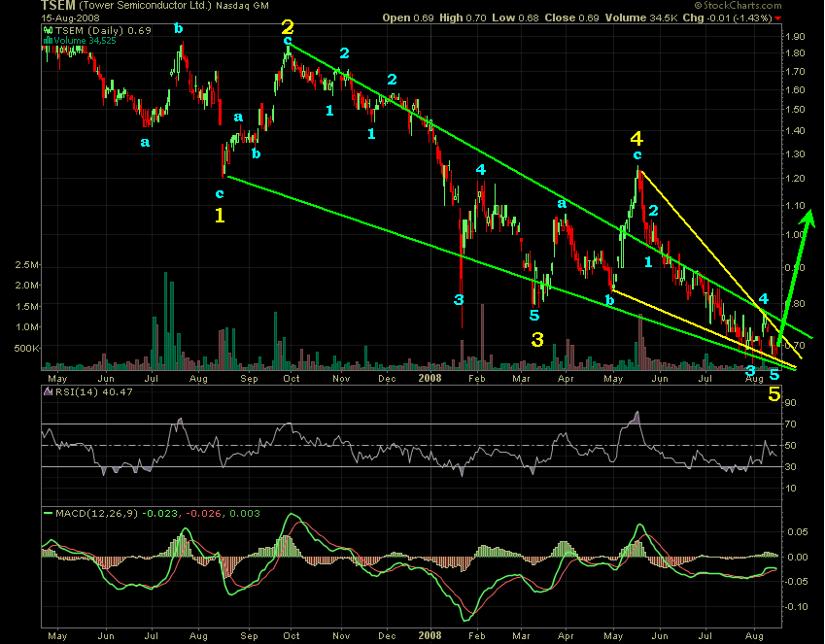Image resolution: width=825 pixels, height=644 pixels.
Task: Click the 1.10 price axis label
Action: pos(795,206)
